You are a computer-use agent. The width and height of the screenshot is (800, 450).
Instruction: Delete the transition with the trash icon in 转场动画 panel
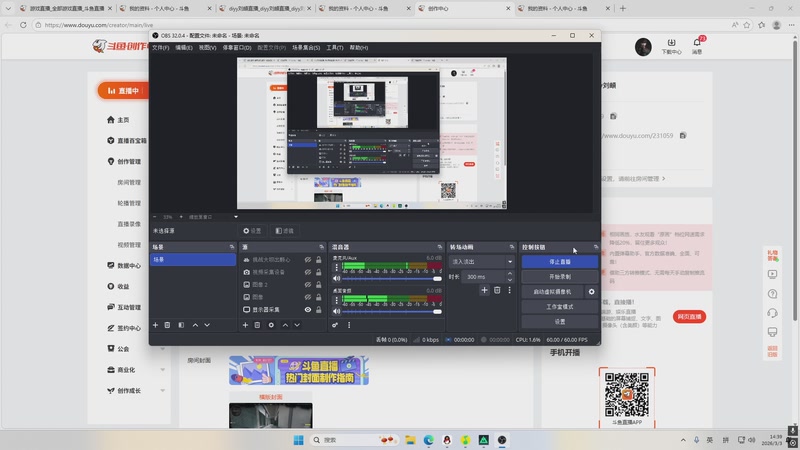[x=497, y=290]
